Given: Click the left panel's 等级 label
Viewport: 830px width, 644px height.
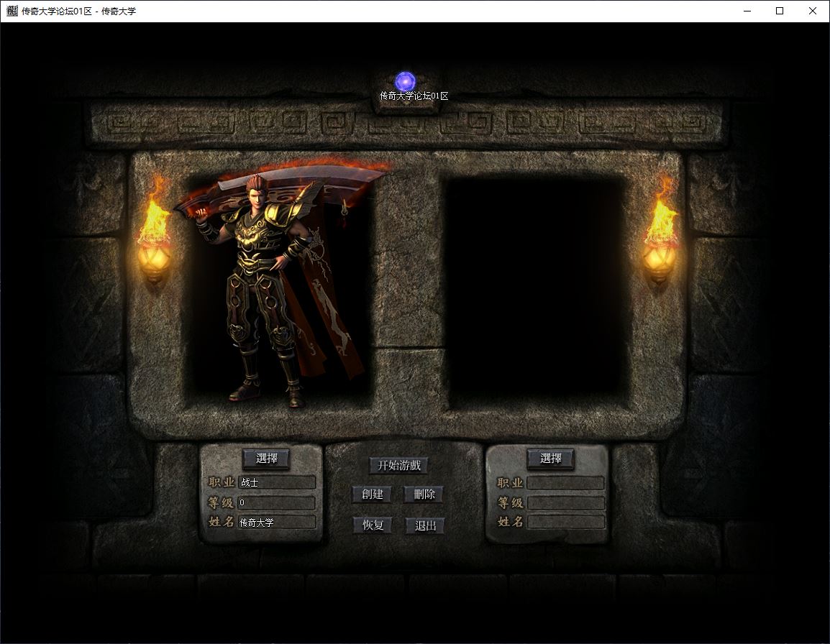Looking at the screenshot, I should pos(222,502).
